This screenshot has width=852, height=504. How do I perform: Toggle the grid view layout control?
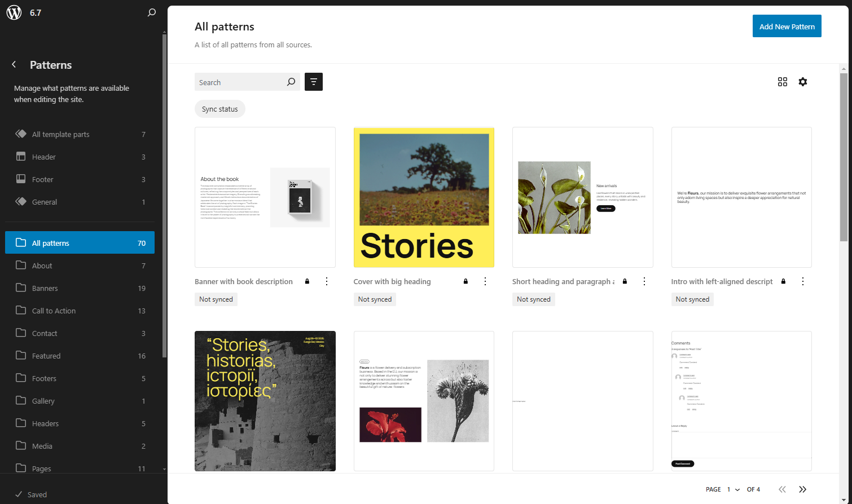783,82
